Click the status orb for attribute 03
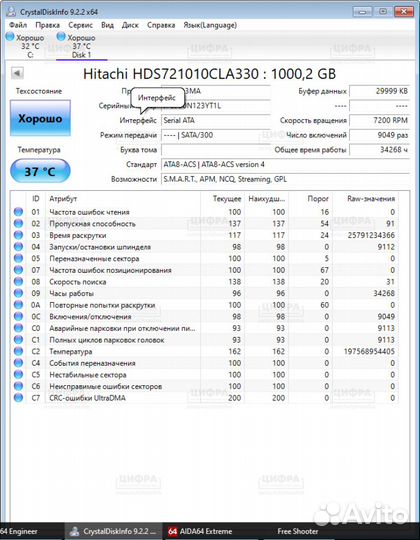Image resolution: width=420 pixels, height=540 pixels. [x=18, y=235]
